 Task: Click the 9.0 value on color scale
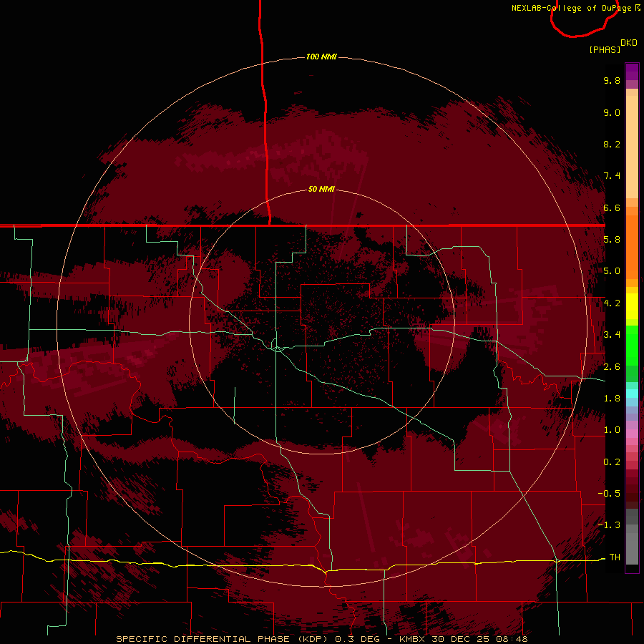pyautogui.click(x=612, y=112)
